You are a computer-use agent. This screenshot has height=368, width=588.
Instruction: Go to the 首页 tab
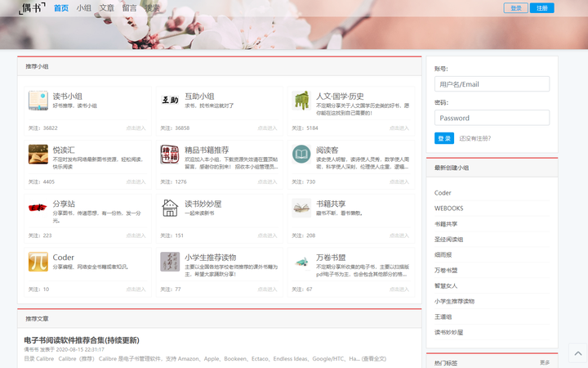point(61,8)
